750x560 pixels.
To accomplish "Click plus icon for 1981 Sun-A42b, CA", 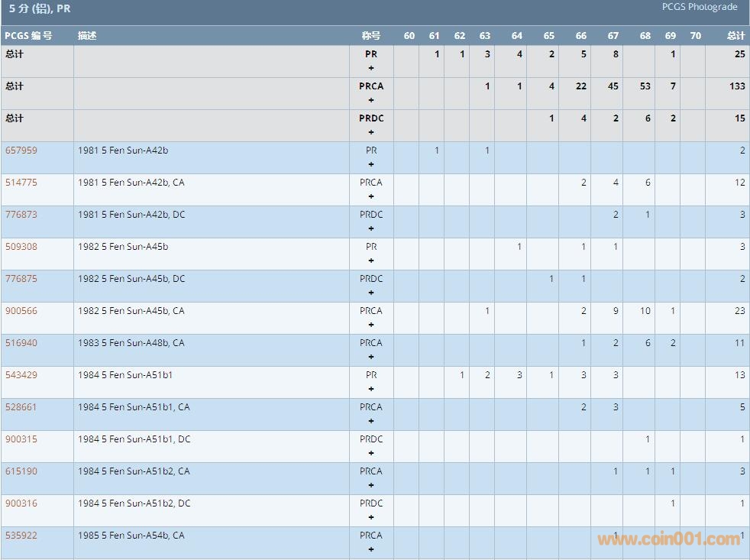I will 371,196.
